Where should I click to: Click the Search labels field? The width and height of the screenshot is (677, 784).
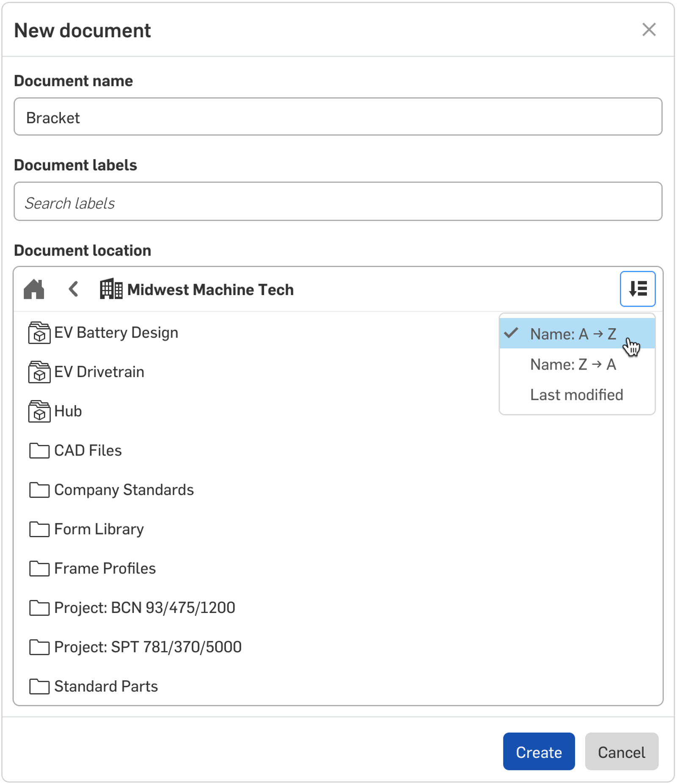(338, 202)
